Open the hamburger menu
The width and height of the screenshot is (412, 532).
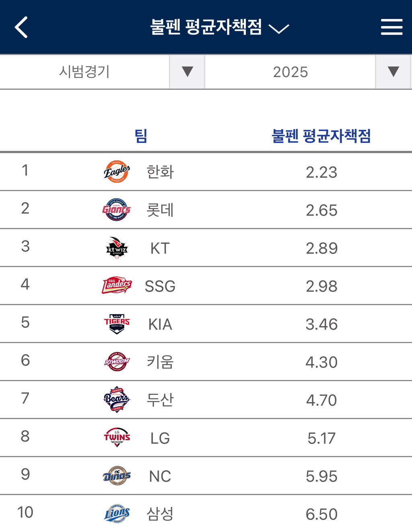(391, 27)
